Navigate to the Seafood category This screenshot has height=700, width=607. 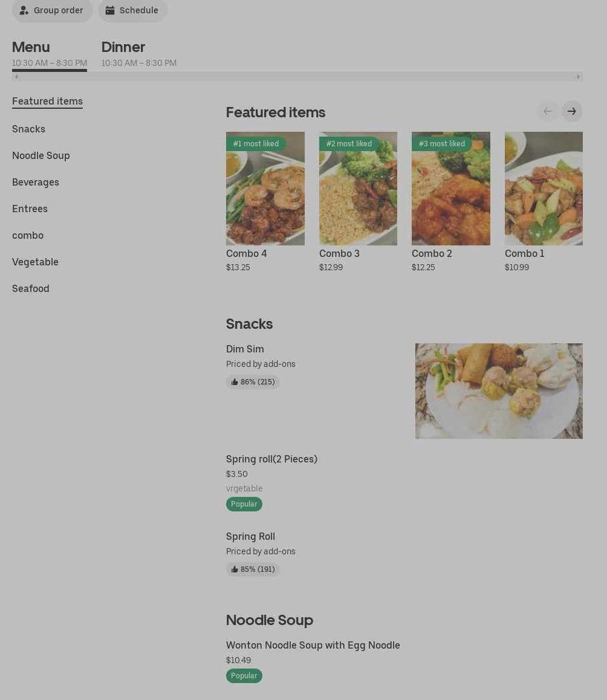coord(31,288)
